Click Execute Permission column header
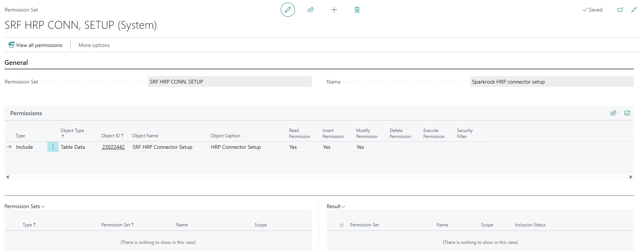Image resolution: width=644 pixels, height=251 pixels. [434, 134]
